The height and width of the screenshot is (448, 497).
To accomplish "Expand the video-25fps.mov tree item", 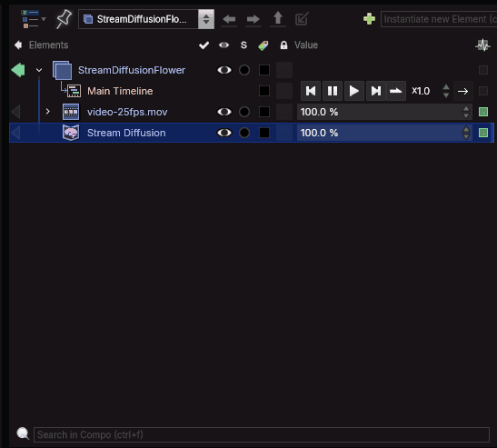I will coord(47,112).
